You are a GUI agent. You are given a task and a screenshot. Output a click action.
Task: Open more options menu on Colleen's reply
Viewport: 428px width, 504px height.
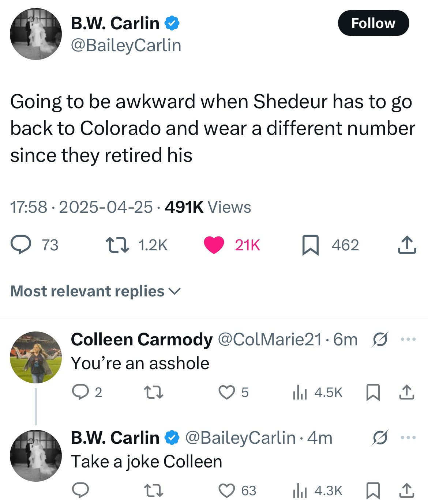408,339
